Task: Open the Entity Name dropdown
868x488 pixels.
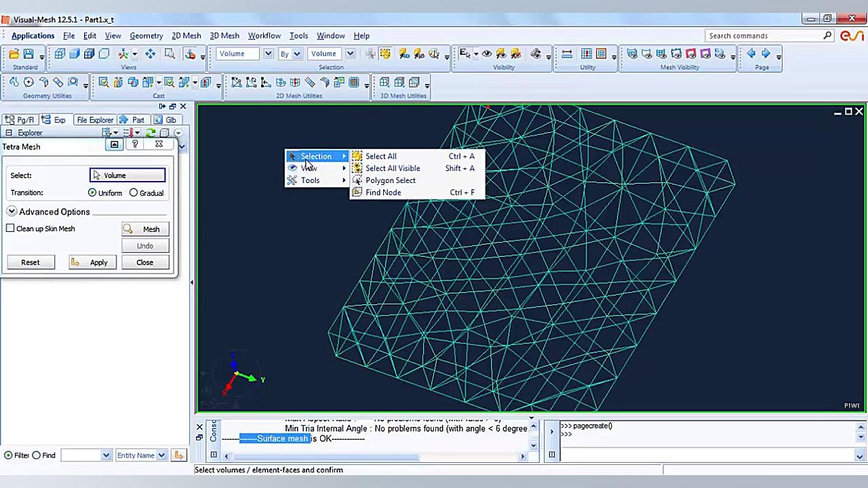Action: (x=161, y=455)
